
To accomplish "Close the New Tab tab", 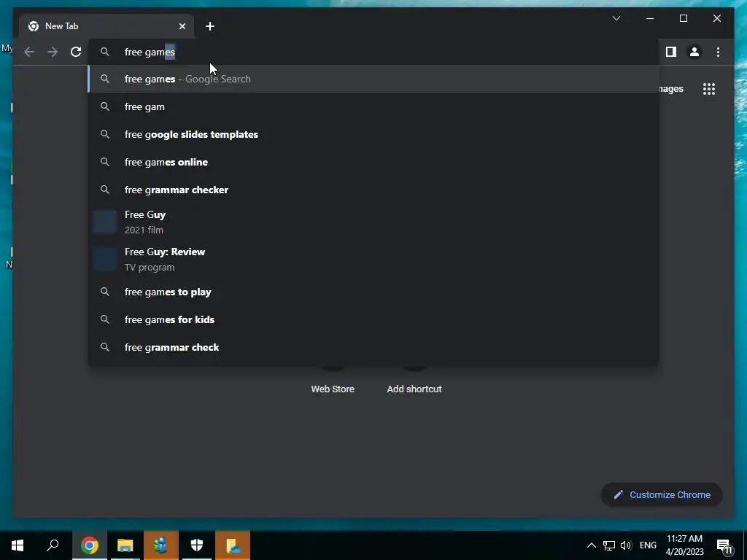I will click(x=182, y=26).
